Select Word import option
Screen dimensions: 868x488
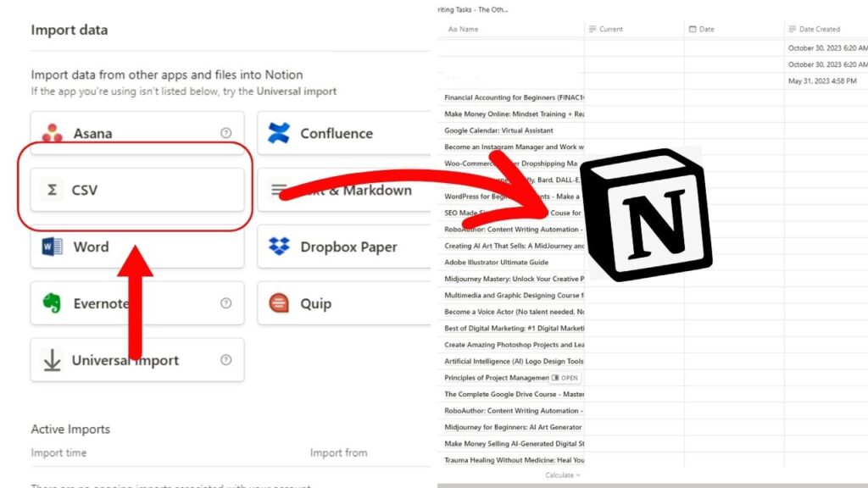[x=137, y=247]
